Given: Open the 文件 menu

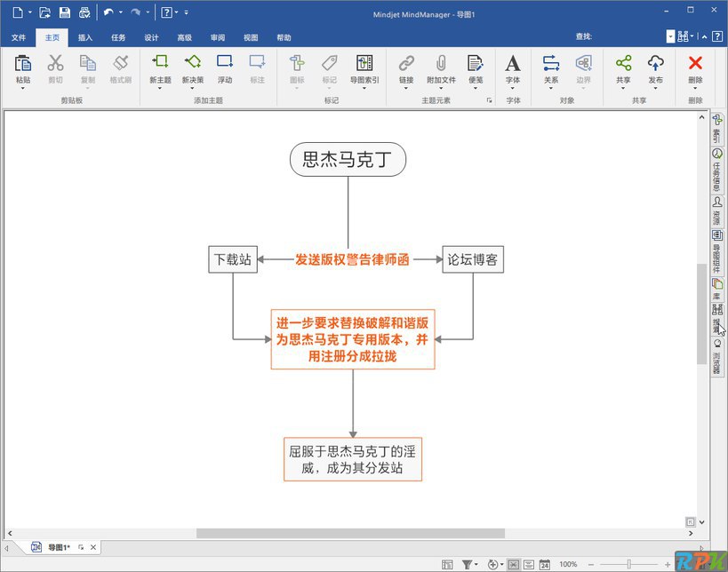Looking at the screenshot, I should (19, 37).
